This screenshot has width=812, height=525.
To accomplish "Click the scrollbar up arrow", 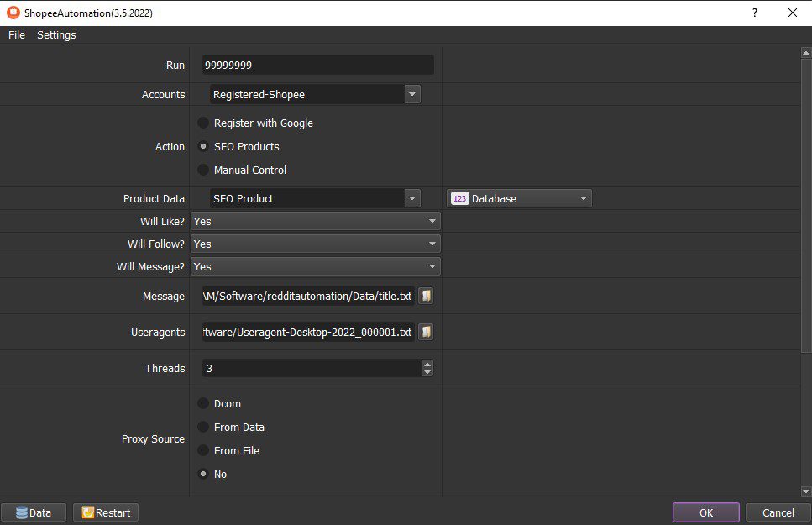I will (806, 52).
